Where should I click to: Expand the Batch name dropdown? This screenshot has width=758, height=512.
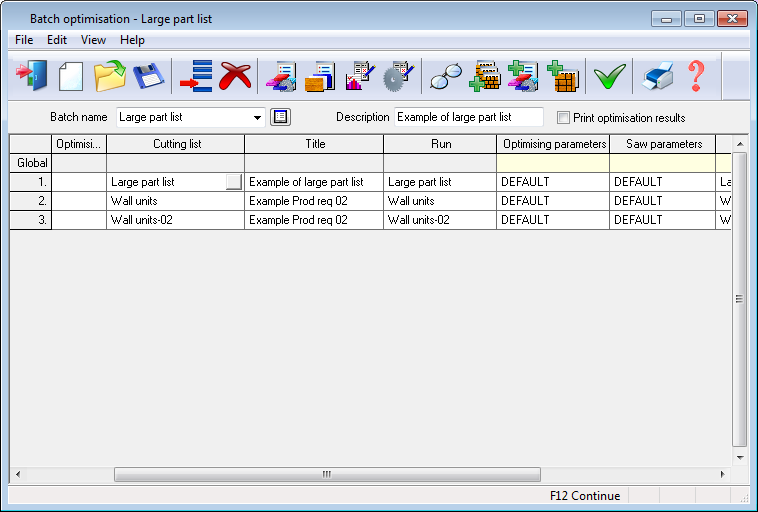coord(258,118)
